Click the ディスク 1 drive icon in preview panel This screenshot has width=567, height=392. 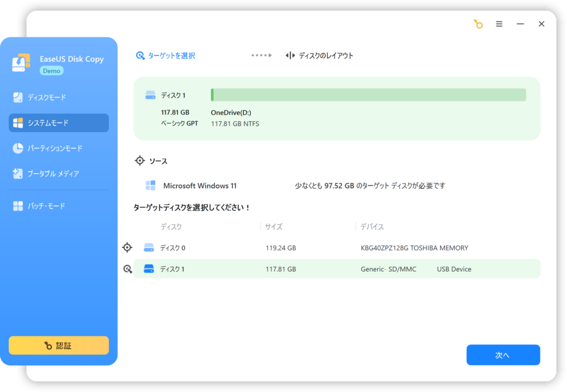click(150, 95)
